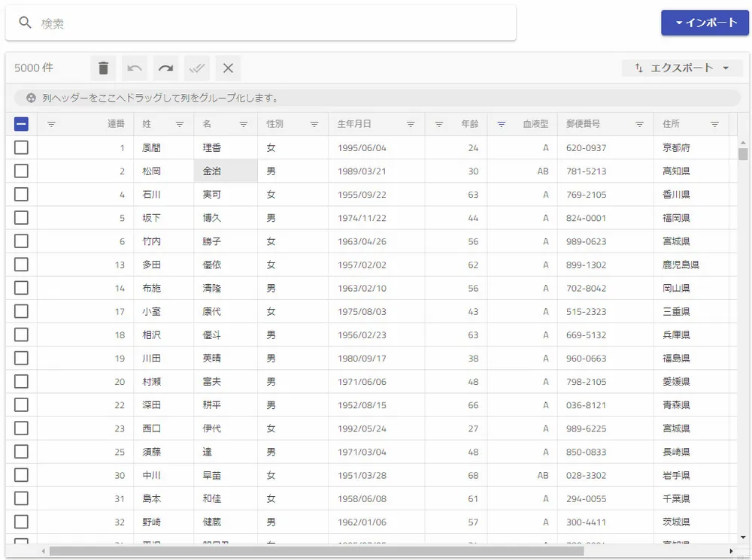This screenshot has height=560, width=752.
Task: Click the trash delete icon in toolbar
Action: pyautogui.click(x=104, y=68)
